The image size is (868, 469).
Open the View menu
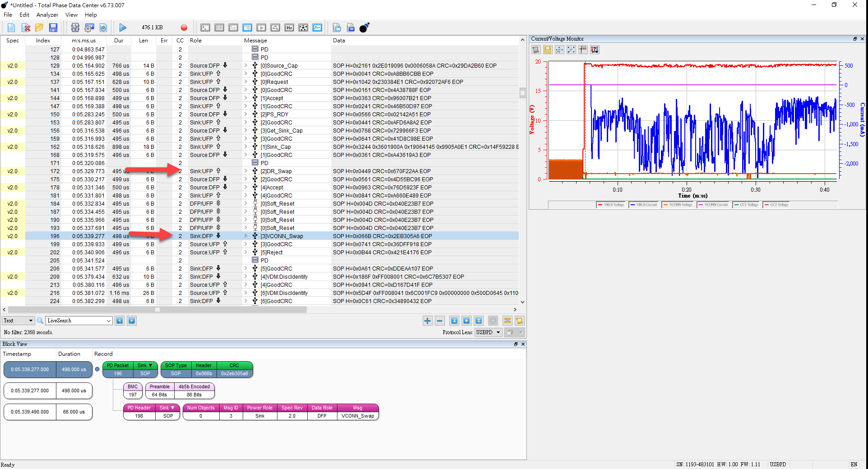71,15
